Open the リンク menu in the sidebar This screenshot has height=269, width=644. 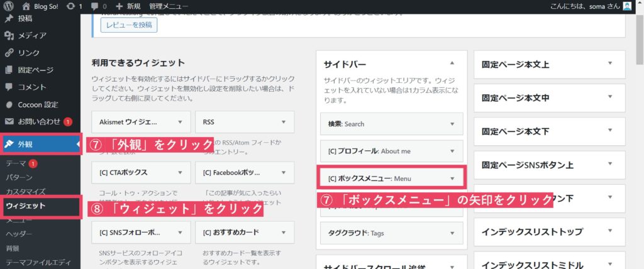29,53
